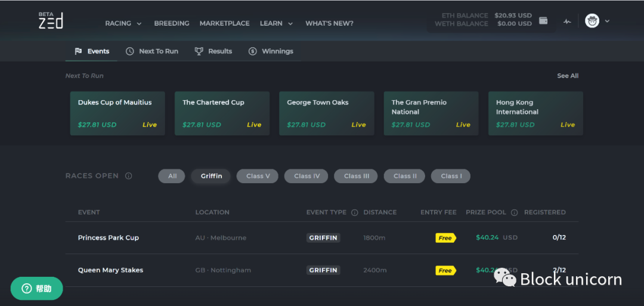Image resolution: width=644 pixels, height=306 pixels.
Task: Click the 2400m distance value
Action: pos(375,270)
